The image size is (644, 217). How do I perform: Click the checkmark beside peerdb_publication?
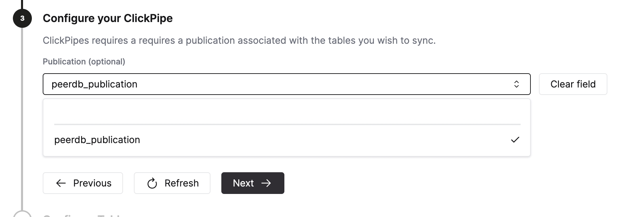tap(515, 139)
